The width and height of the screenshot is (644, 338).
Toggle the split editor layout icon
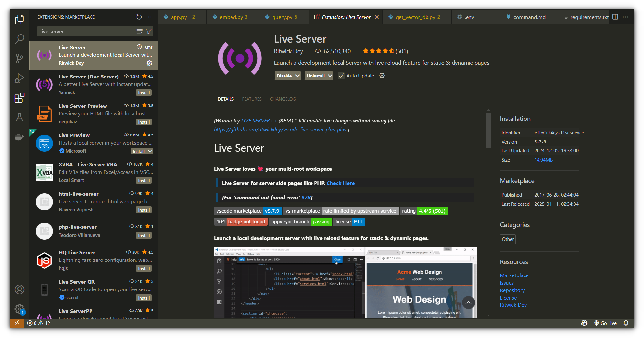pos(615,17)
